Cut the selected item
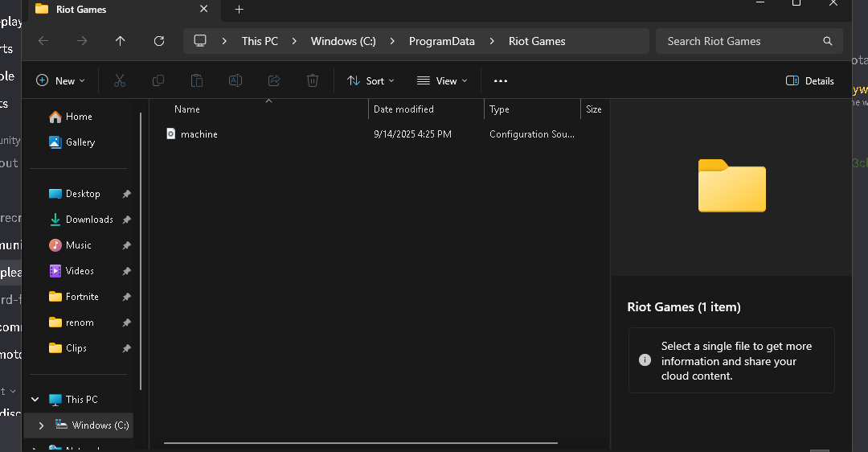The width and height of the screenshot is (868, 452). 120,81
